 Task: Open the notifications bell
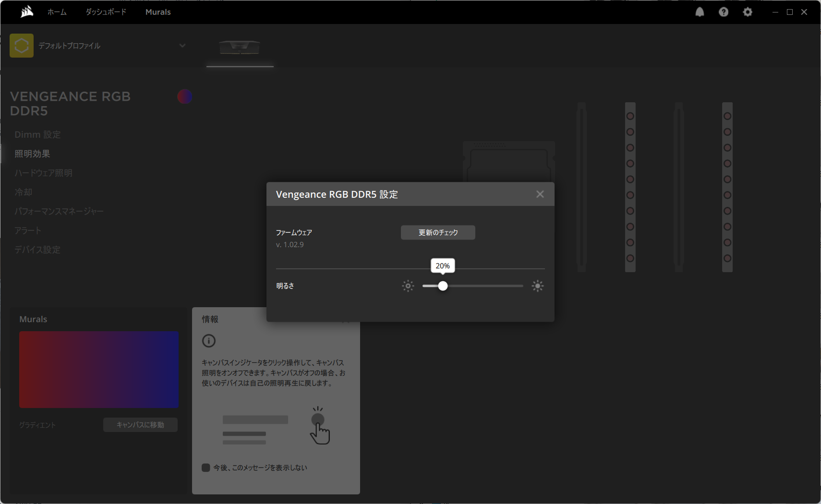(700, 12)
